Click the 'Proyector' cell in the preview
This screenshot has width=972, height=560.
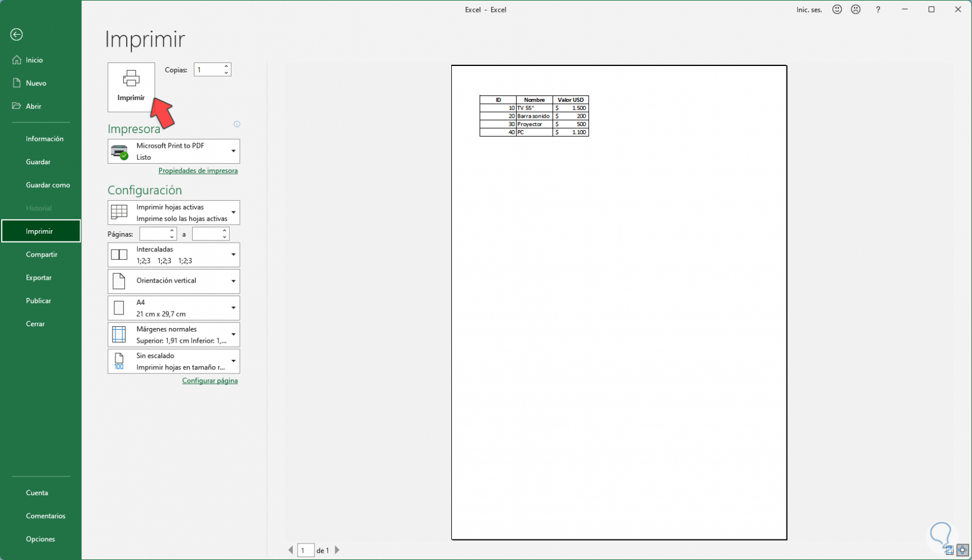click(x=534, y=124)
